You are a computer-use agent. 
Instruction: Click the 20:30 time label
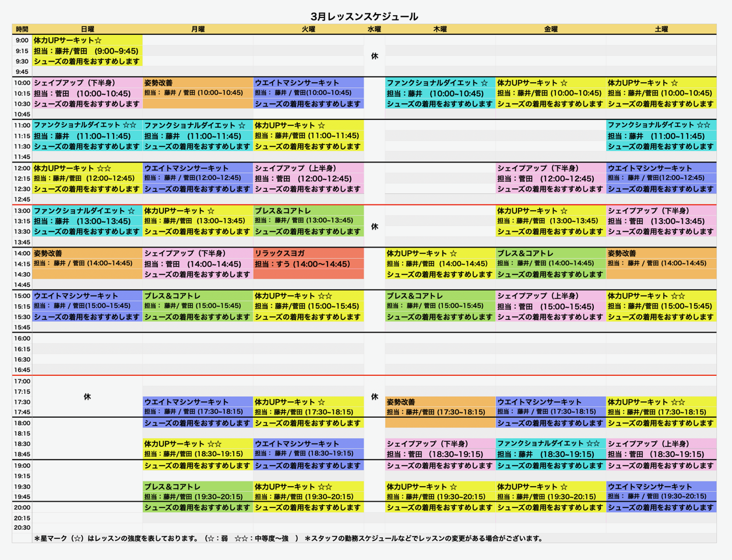click(x=22, y=528)
